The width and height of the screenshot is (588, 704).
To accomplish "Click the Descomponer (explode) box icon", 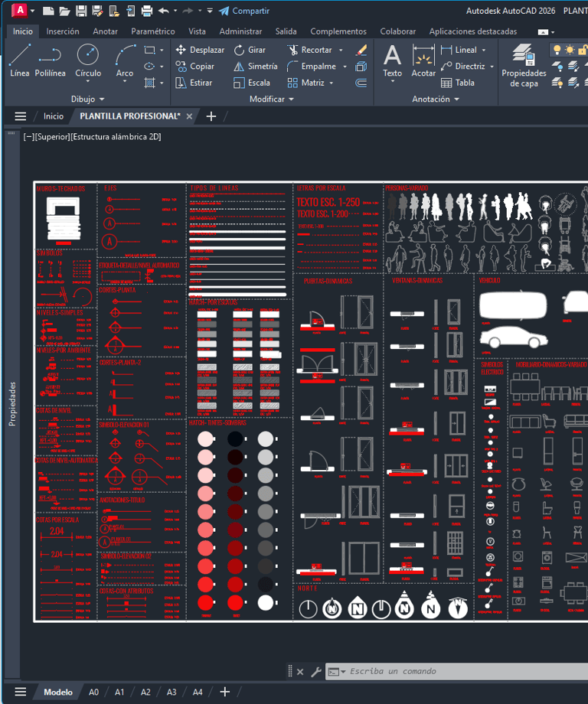I will pos(361,67).
